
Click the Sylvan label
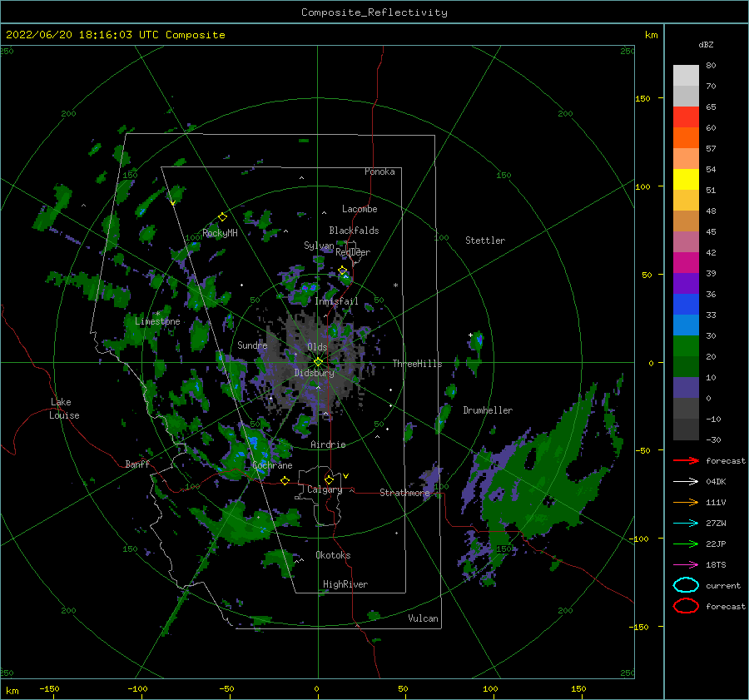click(x=319, y=246)
